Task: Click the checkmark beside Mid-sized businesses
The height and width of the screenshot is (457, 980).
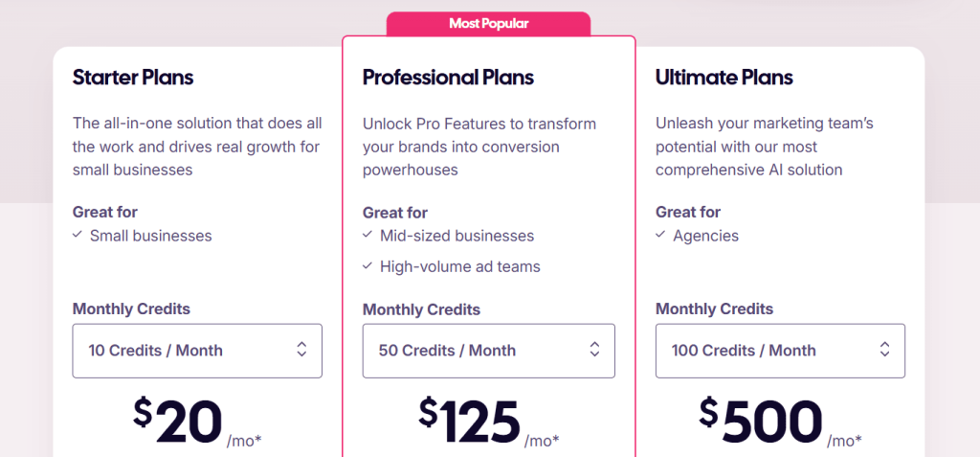Action: click(367, 235)
